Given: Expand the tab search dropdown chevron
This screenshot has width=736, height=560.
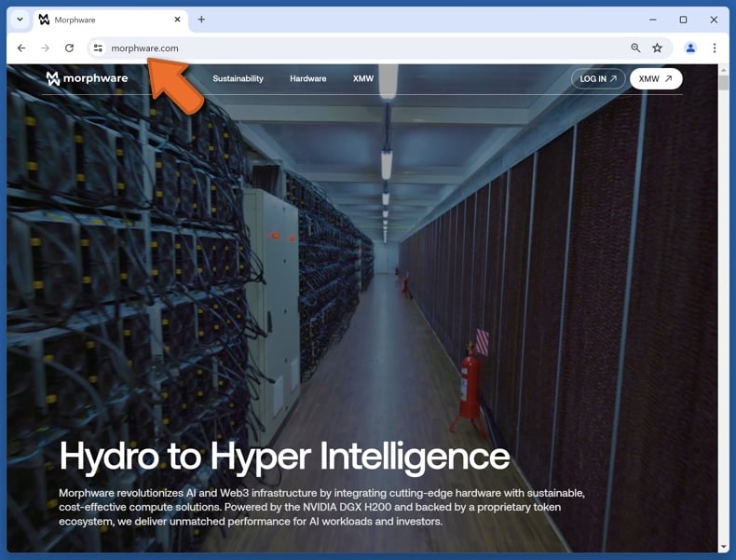Looking at the screenshot, I should pos(20,20).
